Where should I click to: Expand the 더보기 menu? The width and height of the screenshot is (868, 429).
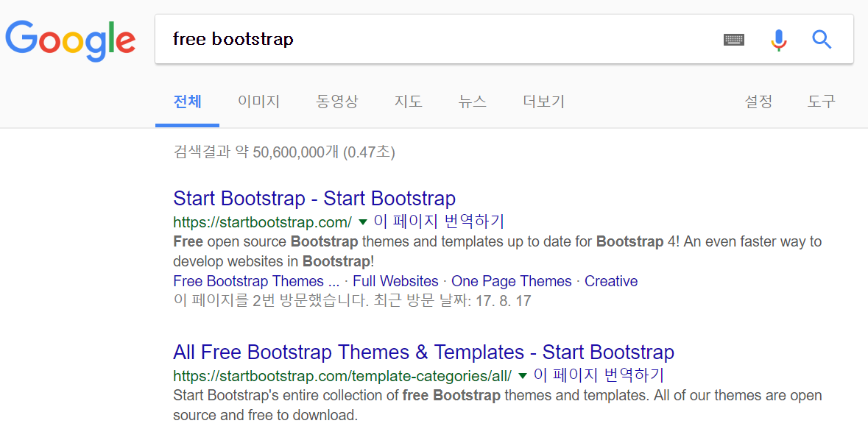[543, 102]
